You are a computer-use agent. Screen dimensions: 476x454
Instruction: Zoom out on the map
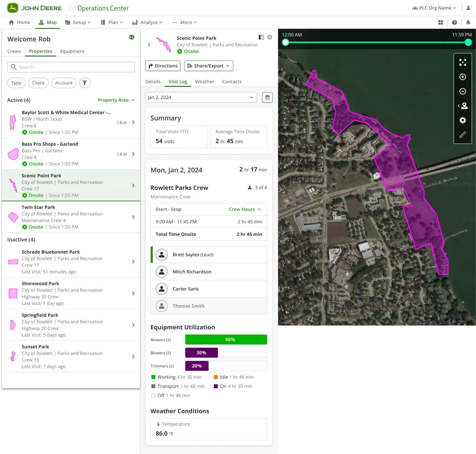(x=463, y=91)
